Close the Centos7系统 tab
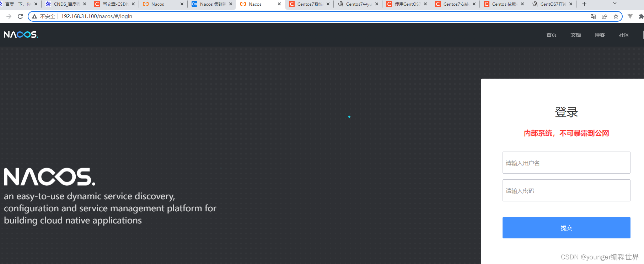Screen dimensions: 644x264 click(x=328, y=4)
